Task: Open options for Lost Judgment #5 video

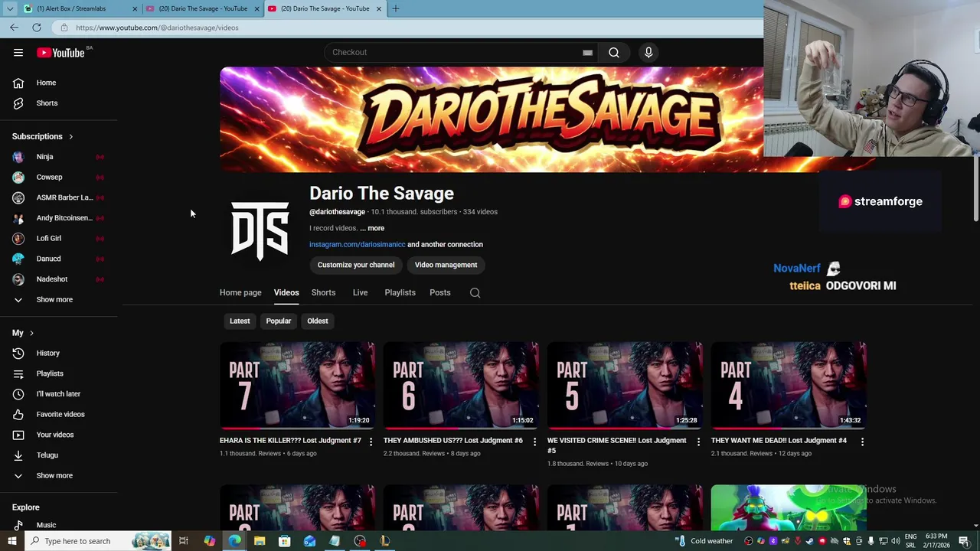Action: [x=698, y=442]
